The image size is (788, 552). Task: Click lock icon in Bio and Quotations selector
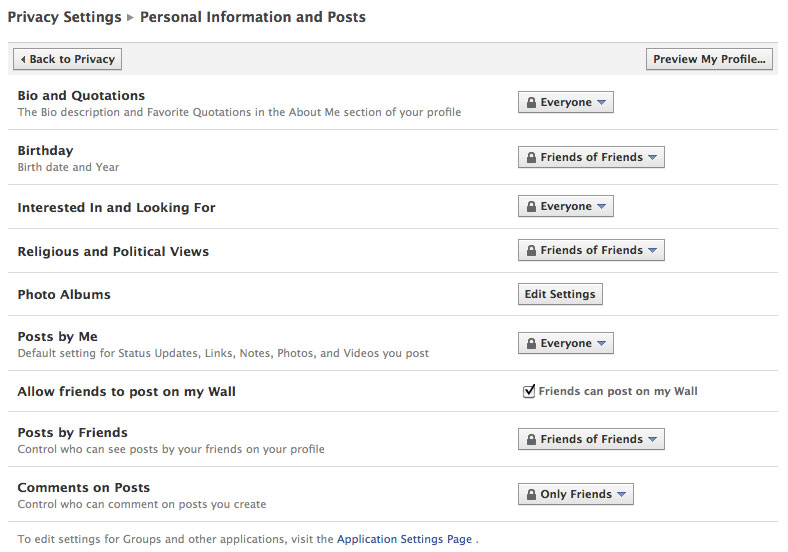point(531,102)
